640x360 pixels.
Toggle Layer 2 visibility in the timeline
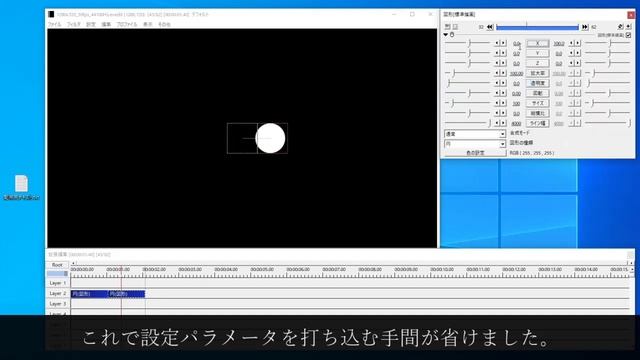58,293
